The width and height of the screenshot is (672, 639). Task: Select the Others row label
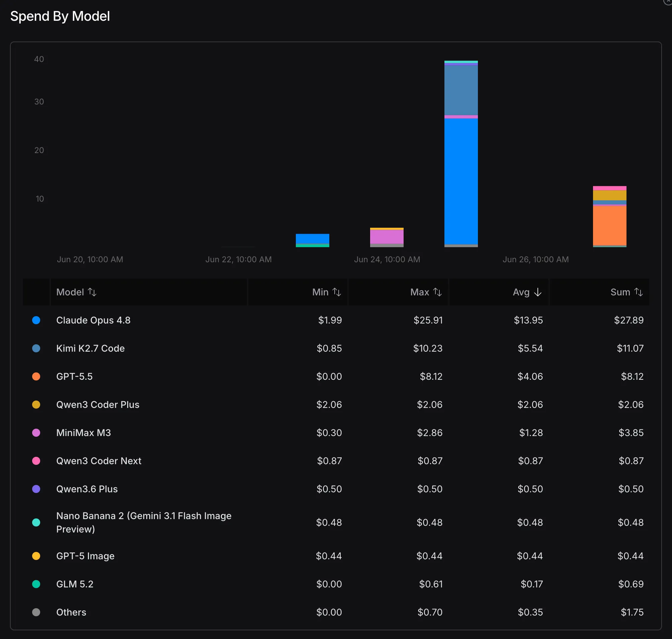[x=71, y=612]
